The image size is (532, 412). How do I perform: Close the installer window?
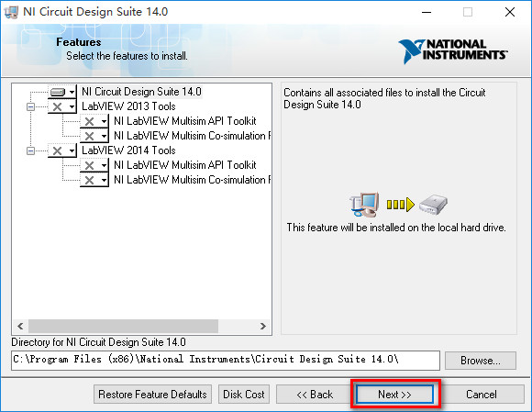(x=510, y=12)
